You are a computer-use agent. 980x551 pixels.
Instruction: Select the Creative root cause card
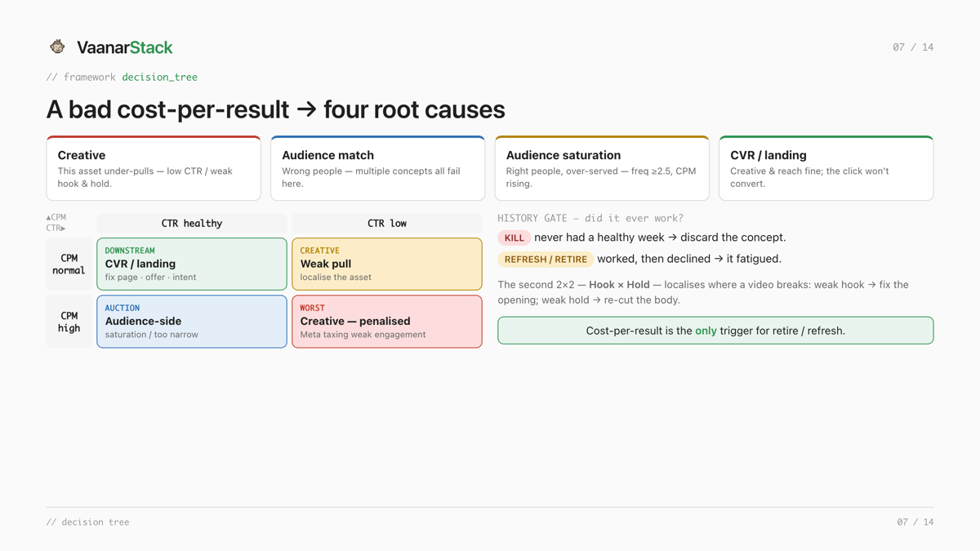(x=154, y=168)
